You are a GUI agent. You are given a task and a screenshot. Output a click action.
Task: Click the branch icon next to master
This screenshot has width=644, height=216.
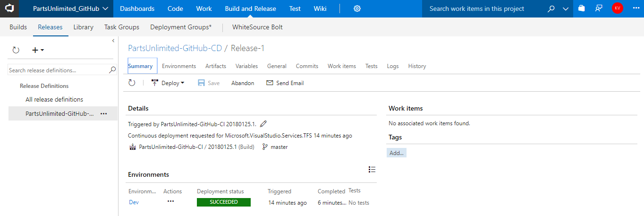tap(265, 147)
